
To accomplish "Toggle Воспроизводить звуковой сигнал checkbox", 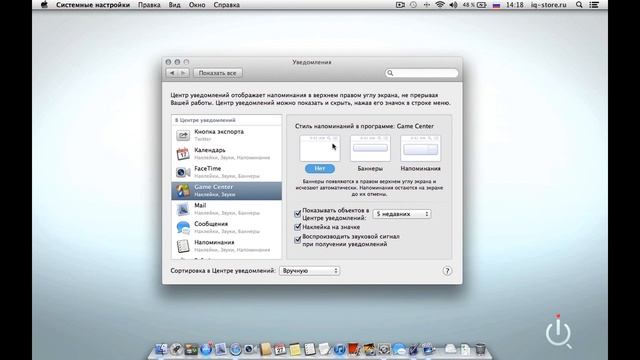I will click(298, 240).
